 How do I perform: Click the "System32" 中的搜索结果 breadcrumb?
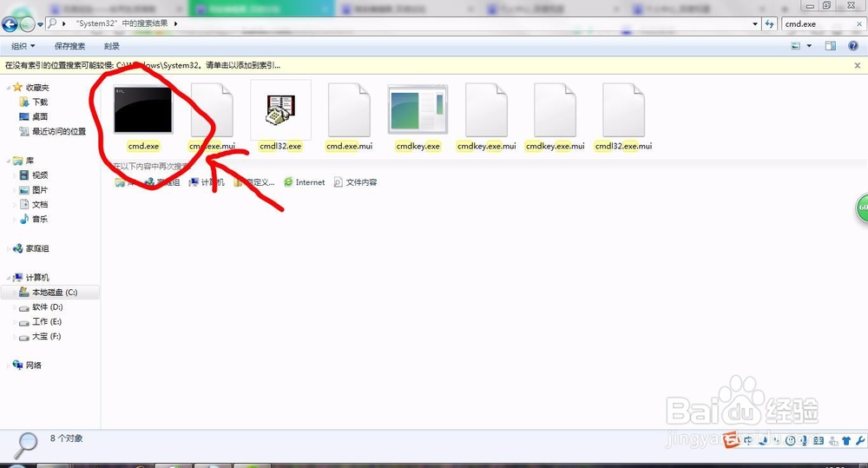[x=122, y=23]
